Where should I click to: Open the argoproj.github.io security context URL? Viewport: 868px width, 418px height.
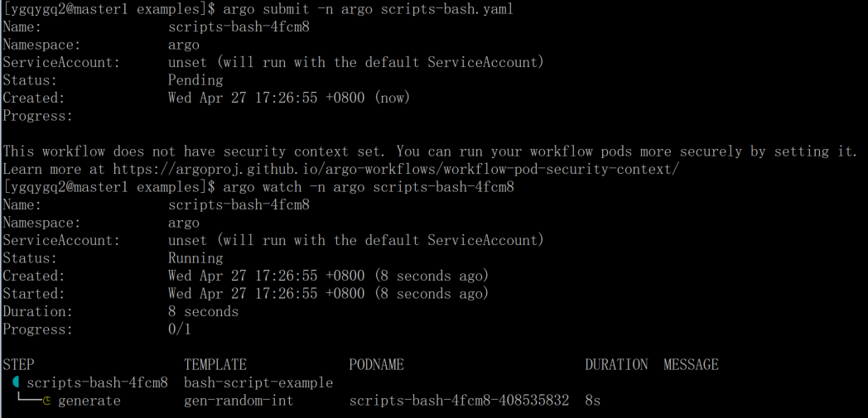tap(396, 169)
